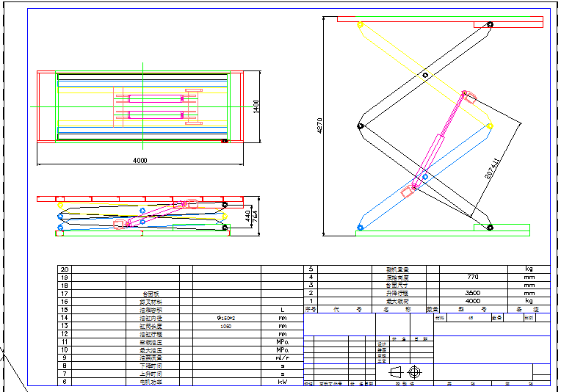Click the MPa unit in row 10

(x=283, y=350)
